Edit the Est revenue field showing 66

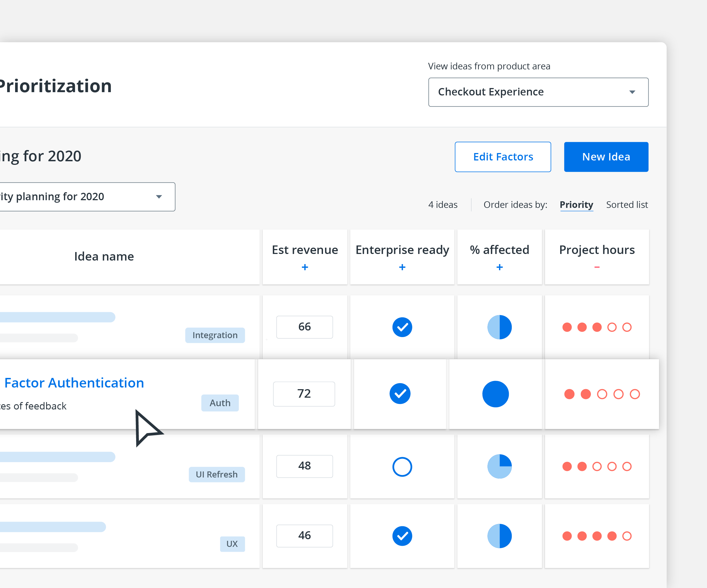point(305,327)
